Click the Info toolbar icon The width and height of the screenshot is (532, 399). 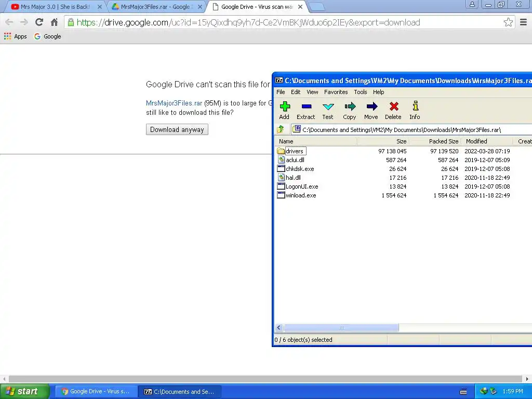[415, 106]
